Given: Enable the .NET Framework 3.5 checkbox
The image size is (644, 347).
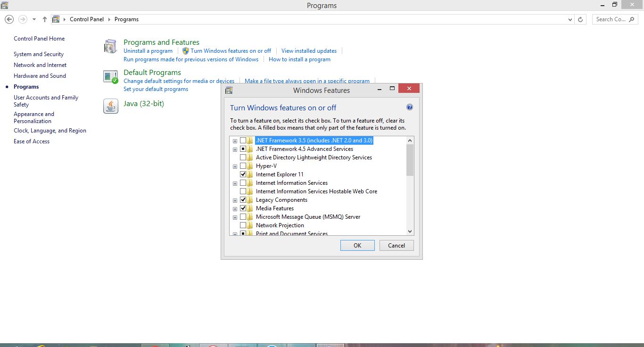Looking at the screenshot, I should pyautogui.click(x=243, y=140).
